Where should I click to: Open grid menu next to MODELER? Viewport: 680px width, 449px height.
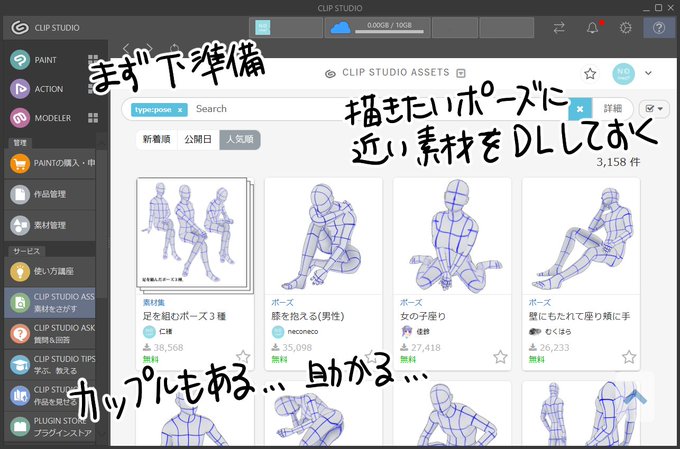93,118
